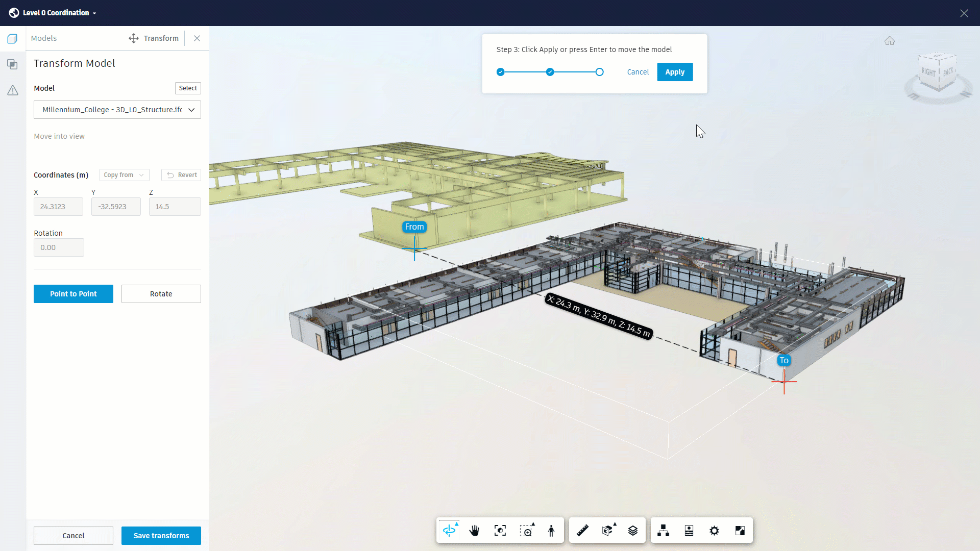Go to Home view

(x=890, y=41)
